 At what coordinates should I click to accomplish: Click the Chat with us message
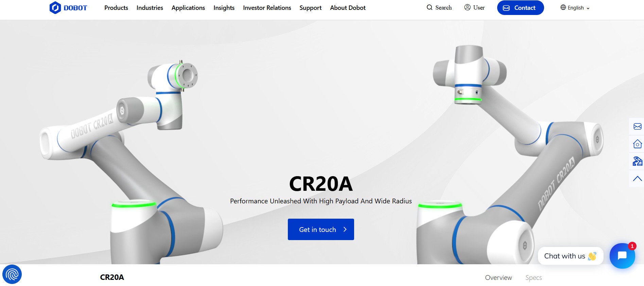[x=570, y=256]
